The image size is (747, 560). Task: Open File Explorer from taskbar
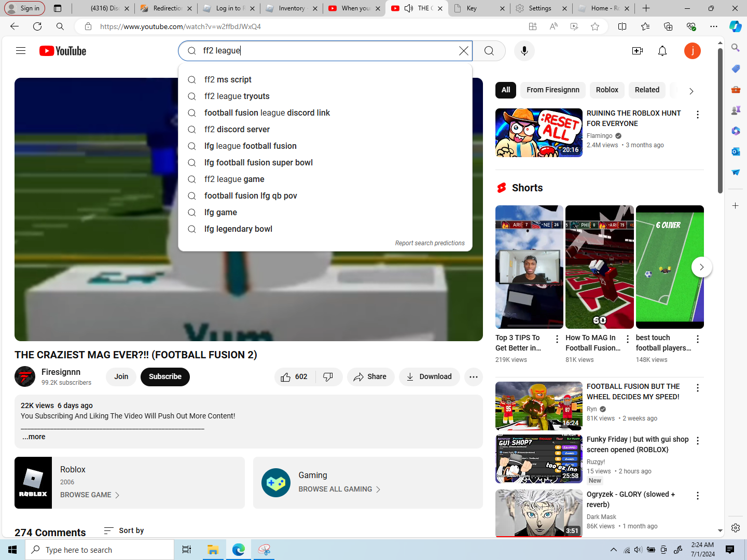coord(213,550)
